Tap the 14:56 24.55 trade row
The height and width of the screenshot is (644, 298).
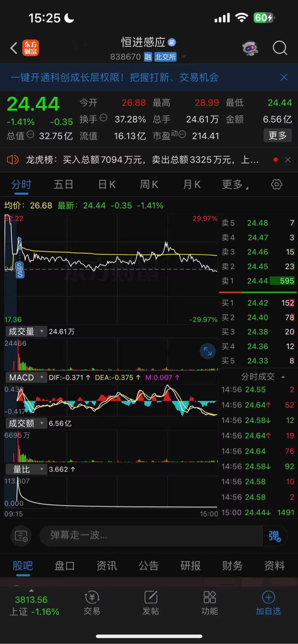click(258, 389)
